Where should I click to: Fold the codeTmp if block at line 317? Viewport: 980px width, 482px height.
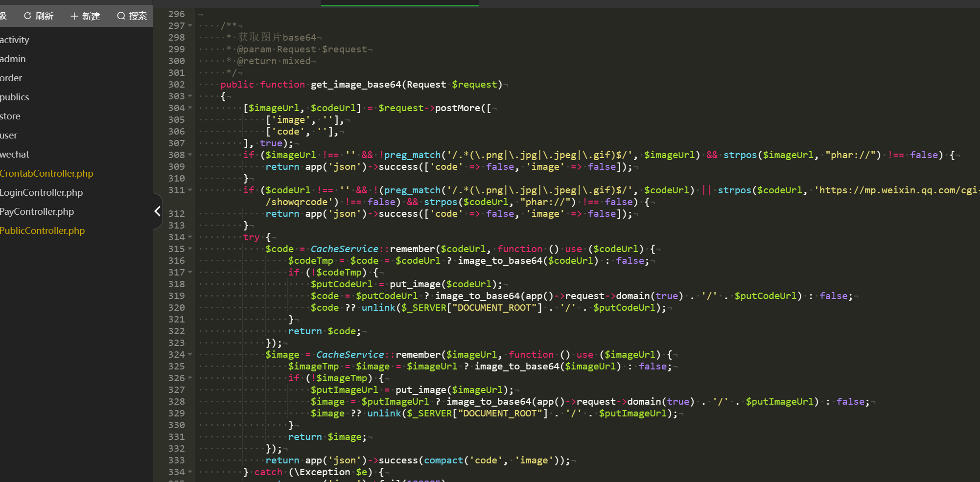(x=190, y=272)
